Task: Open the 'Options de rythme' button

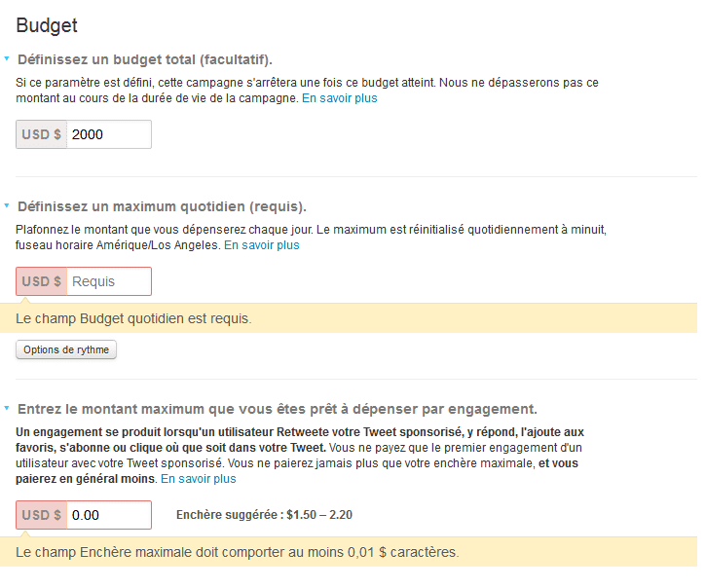Action: pos(66,349)
